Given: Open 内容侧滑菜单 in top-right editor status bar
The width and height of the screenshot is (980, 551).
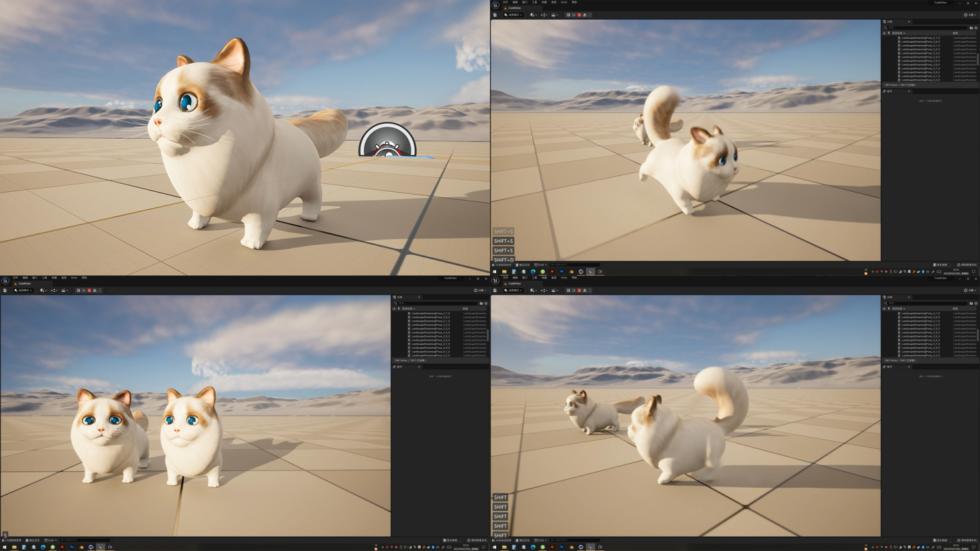Looking at the screenshot, I should (502, 265).
